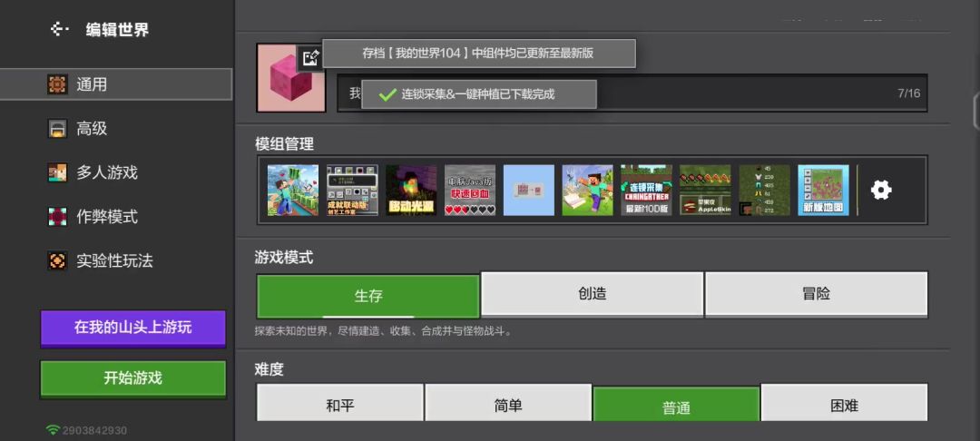The width and height of the screenshot is (980, 441).
Task: Click the pink block world thumbnail
Action: 291,78
